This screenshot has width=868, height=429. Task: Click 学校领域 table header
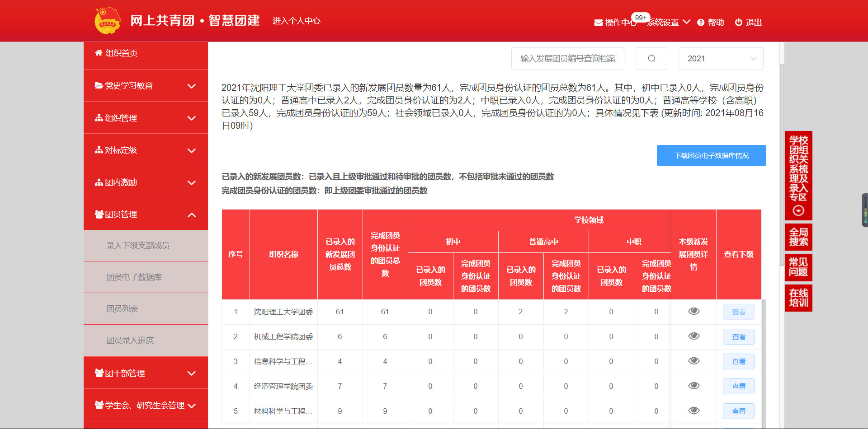pyautogui.click(x=589, y=220)
